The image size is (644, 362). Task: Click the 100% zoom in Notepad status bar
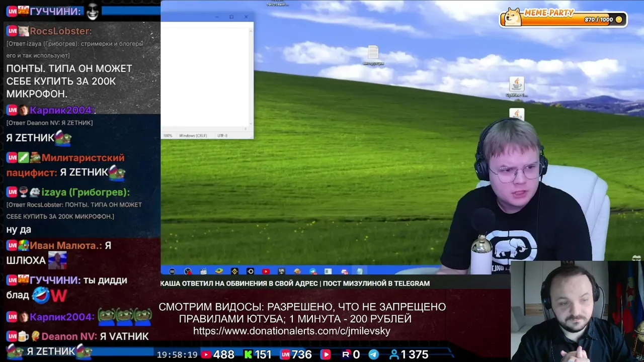tap(168, 136)
